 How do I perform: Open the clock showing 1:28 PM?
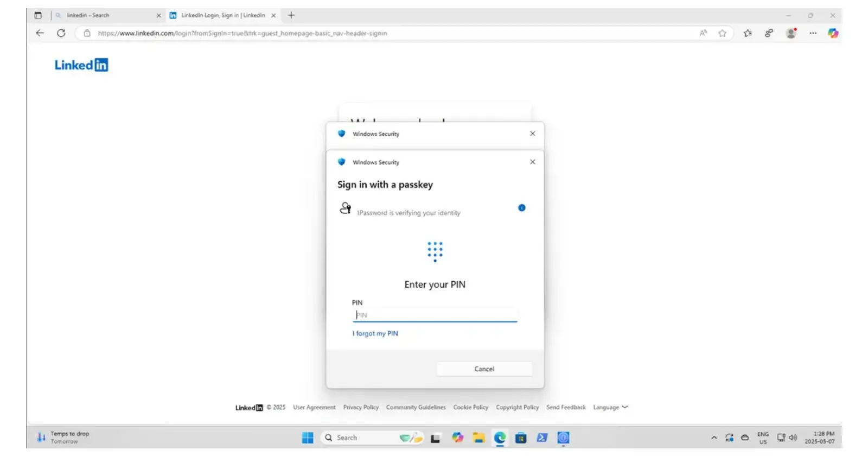pos(820,438)
